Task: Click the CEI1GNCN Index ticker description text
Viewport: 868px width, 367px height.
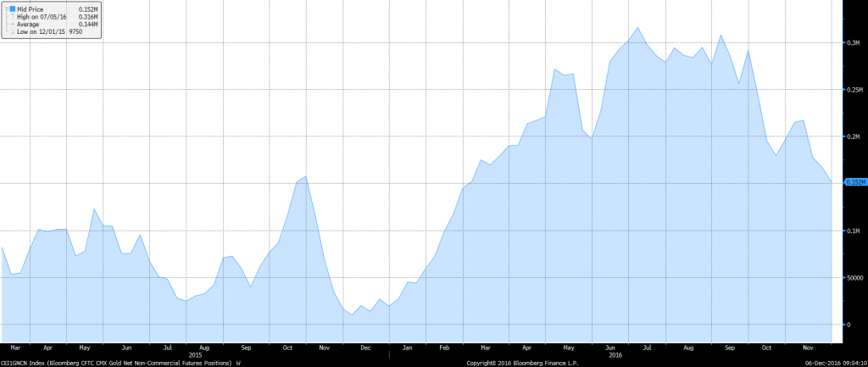Action: (115, 363)
